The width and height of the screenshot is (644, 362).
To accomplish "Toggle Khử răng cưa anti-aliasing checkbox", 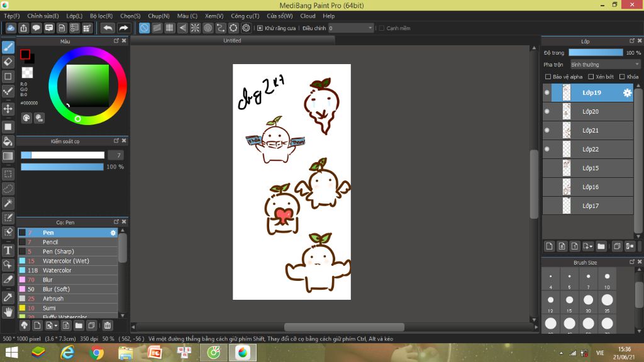I will (x=260, y=28).
